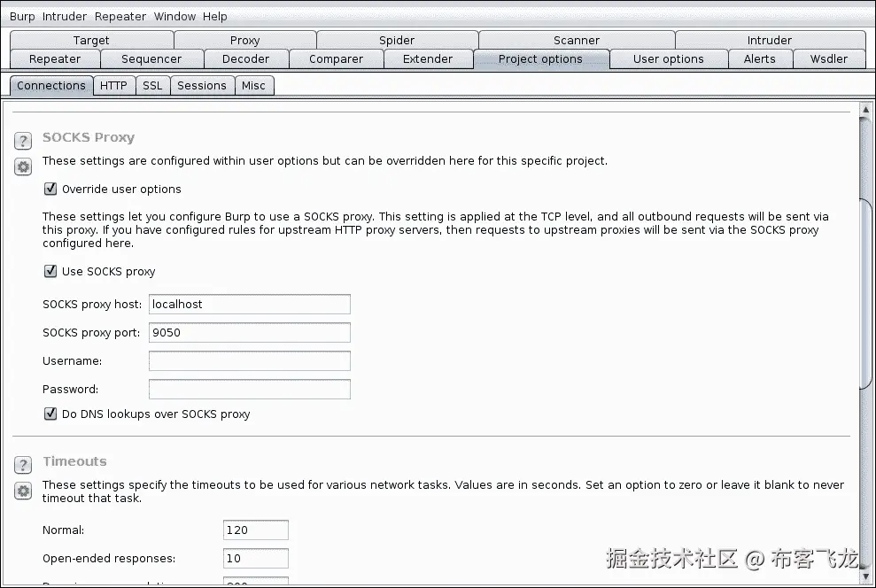Select the Project options tab
Viewport: 876px width, 588px height.
click(541, 59)
